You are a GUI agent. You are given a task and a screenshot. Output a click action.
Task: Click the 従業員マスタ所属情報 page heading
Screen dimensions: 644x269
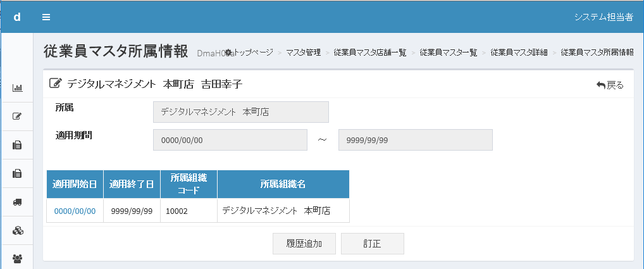pos(116,51)
